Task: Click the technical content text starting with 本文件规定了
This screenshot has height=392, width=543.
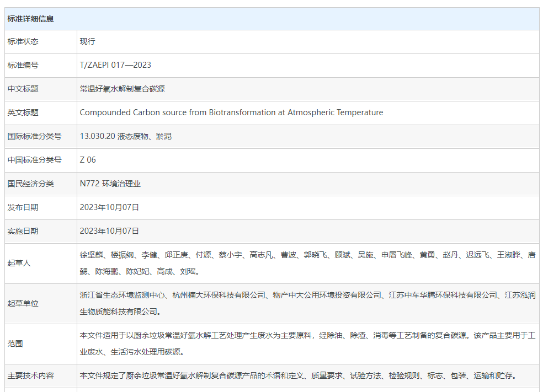Action: pyautogui.click(x=298, y=375)
